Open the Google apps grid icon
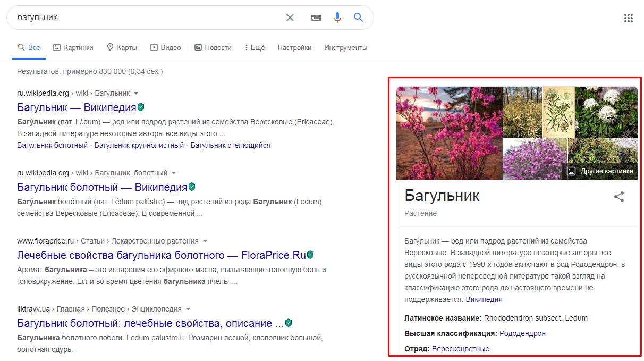 [x=629, y=18]
